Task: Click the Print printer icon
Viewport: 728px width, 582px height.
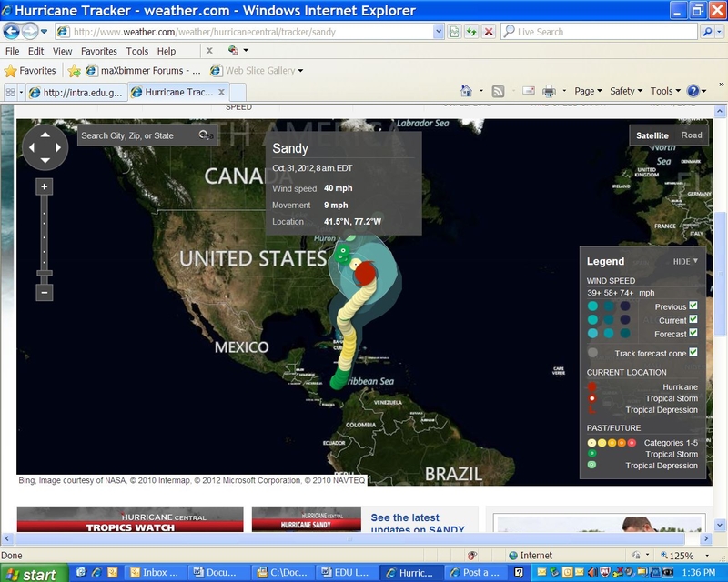Action: pos(549,91)
